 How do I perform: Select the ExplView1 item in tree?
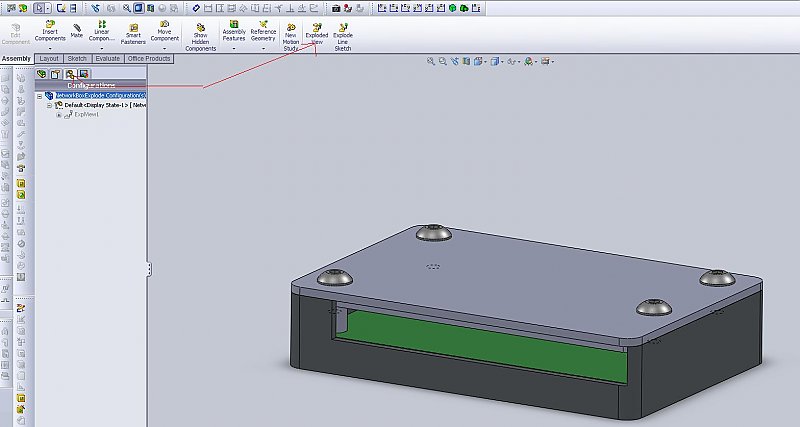(88, 114)
